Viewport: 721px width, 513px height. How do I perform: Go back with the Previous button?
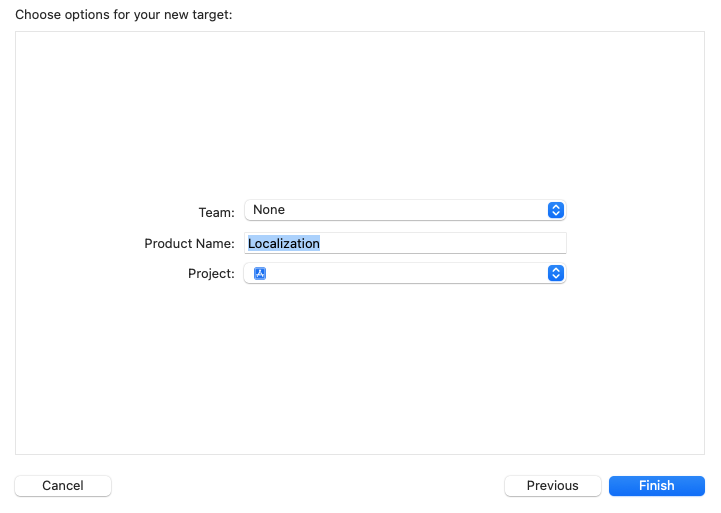[x=552, y=486]
